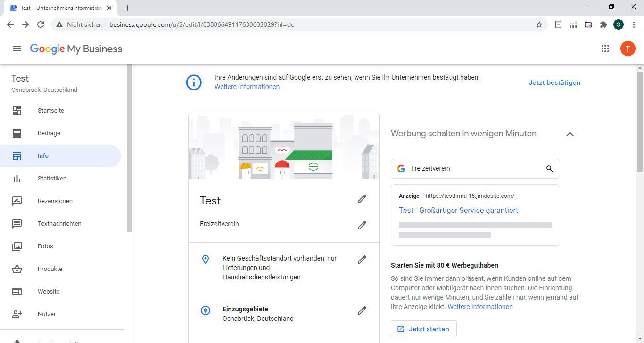Screen dimensions: 644x343
Task: Click the Google My Business logo
Action: (x=76, y=49)
